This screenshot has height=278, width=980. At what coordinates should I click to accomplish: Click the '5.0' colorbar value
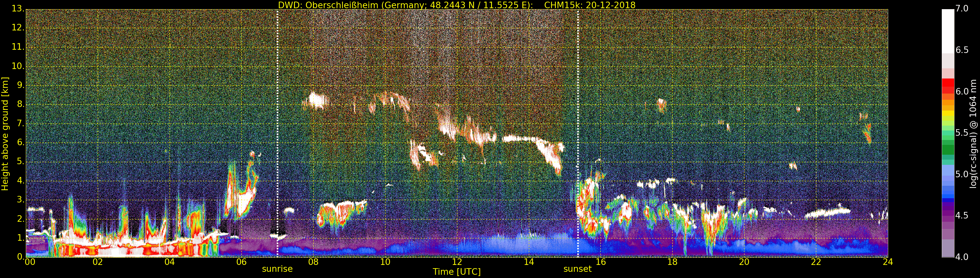[x=962, y=174]
